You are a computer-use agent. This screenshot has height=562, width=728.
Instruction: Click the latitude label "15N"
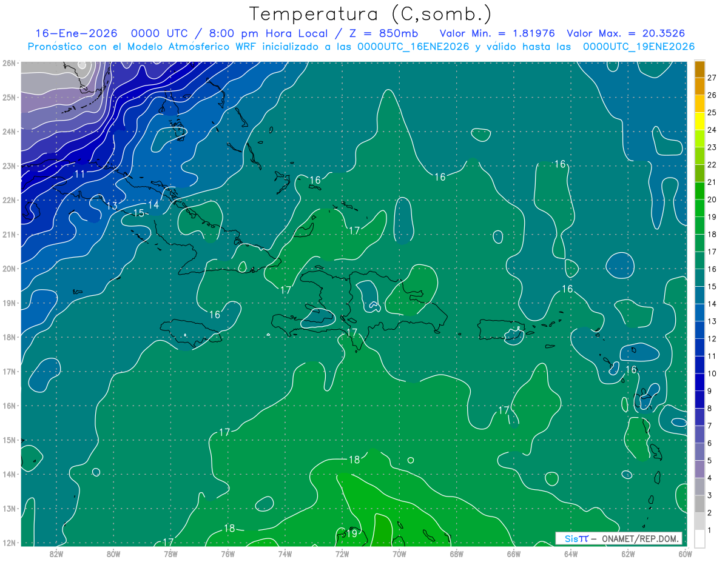[x=8, y=440]
